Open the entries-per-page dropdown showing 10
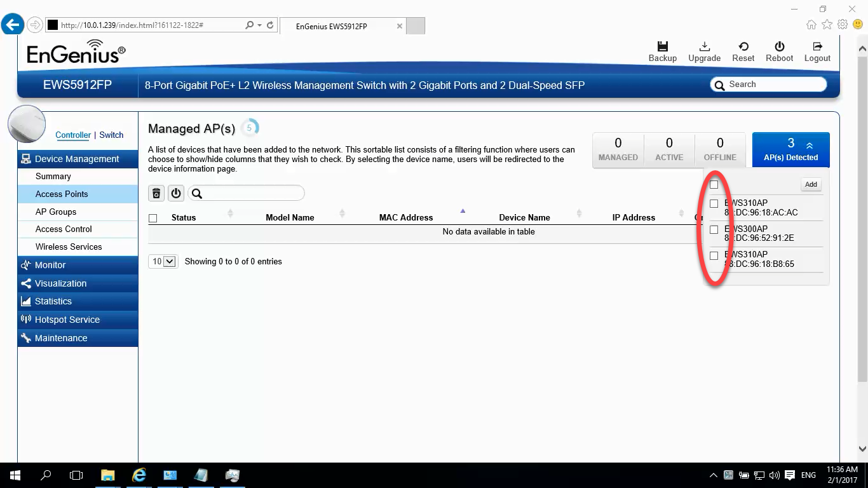The width and height of the screenshot is (868, 488). (x=163, y=261)
